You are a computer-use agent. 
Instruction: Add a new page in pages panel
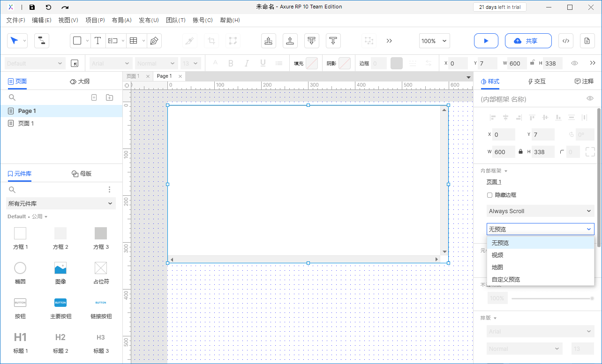94,97
